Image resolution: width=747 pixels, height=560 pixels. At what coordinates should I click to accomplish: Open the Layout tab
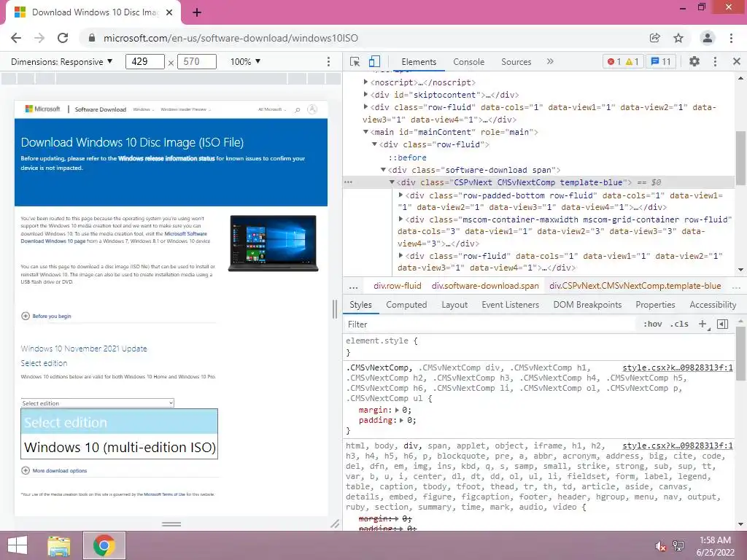click(x=454, y=305)
